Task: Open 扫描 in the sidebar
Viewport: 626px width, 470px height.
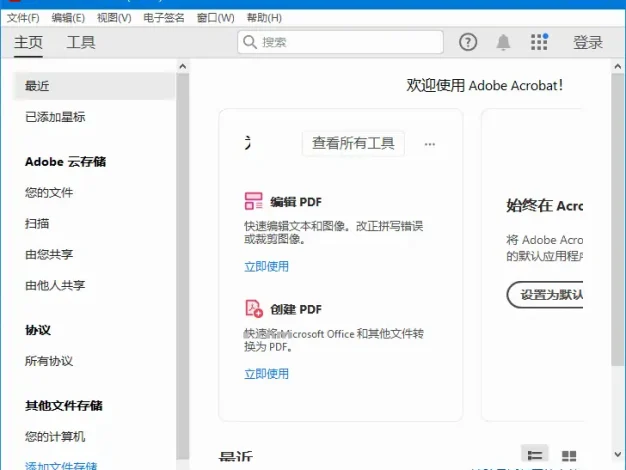Action: tap(37, 223)
